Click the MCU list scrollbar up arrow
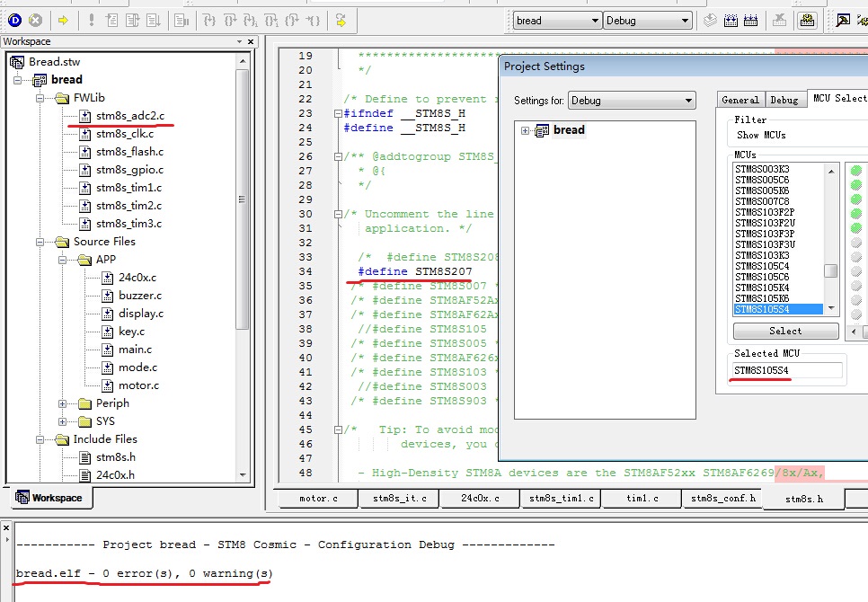The height and width of the screenshot is (602, 868). pyautogui.click(x=831, y=172)
